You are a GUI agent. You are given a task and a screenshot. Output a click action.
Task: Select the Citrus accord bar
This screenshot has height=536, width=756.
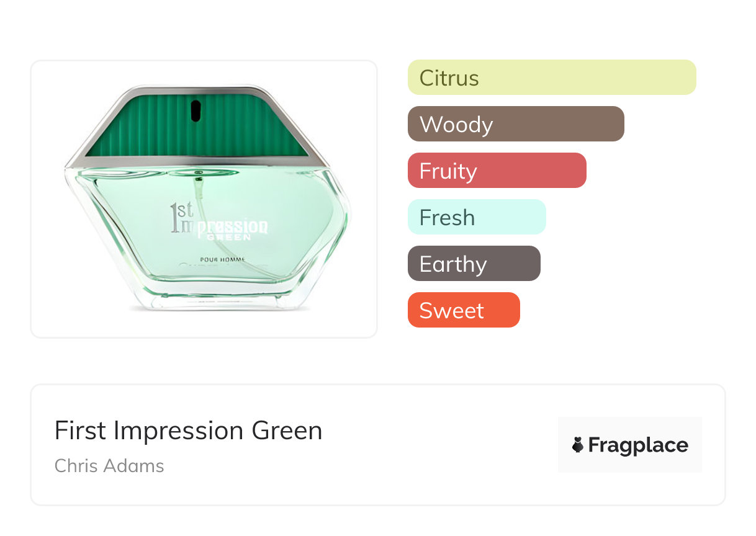point(551,78)
